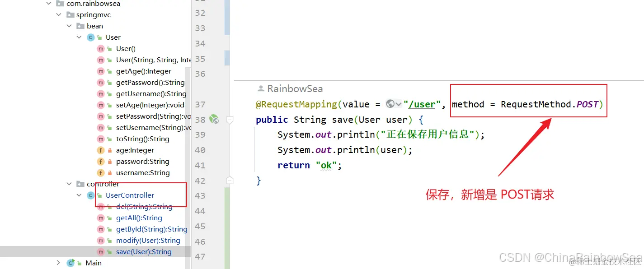Click line number 37 in gutter
Screen dimensions: 644x269
[x=200, y=104]
